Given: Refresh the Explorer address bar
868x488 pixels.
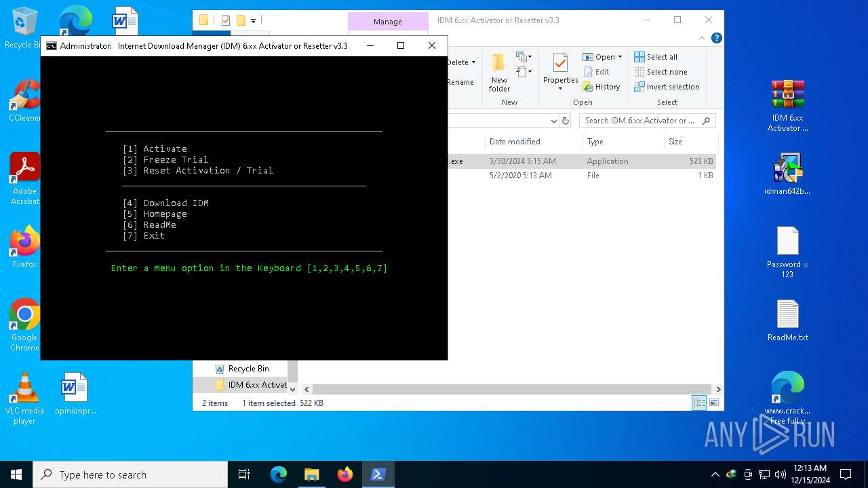Looking at the screenshot, I should pos(565,121).
